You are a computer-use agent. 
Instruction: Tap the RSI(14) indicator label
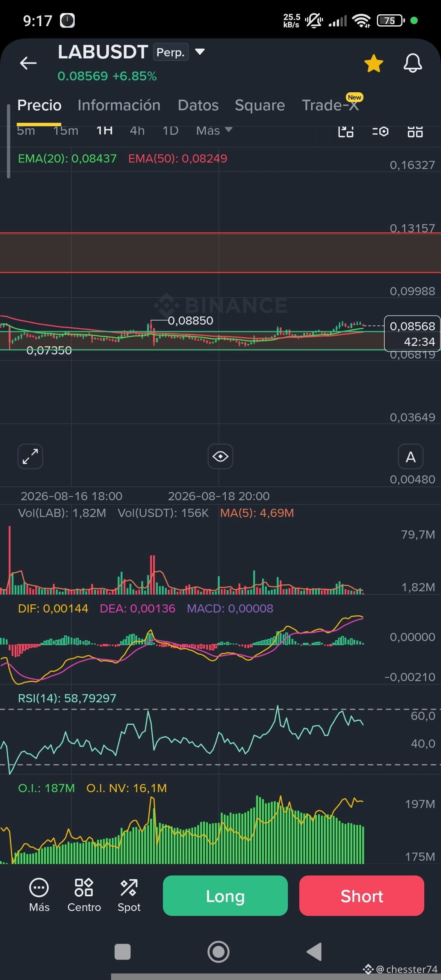67,698
